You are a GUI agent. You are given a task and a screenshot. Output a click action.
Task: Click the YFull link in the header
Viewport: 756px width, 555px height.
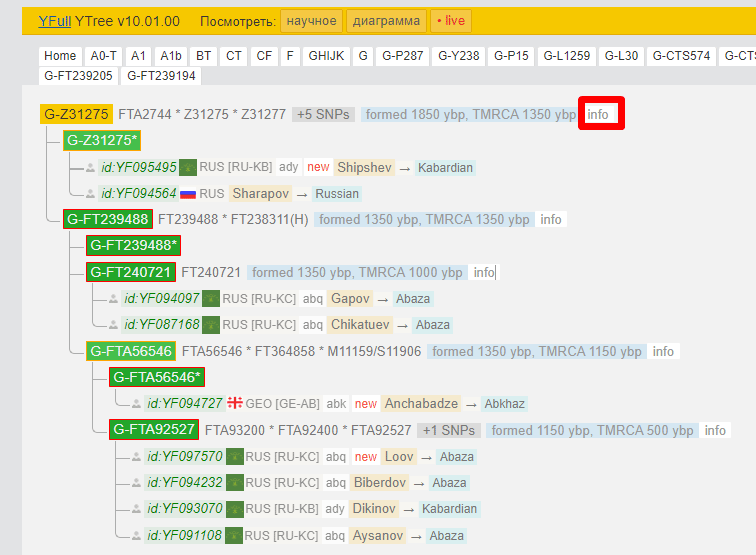coord(54,21)
